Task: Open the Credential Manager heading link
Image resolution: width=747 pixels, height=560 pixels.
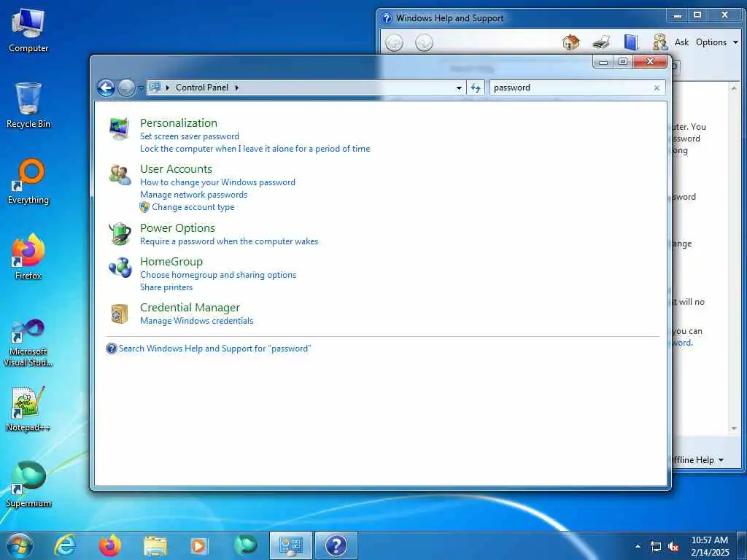Action: coord(190,308)
